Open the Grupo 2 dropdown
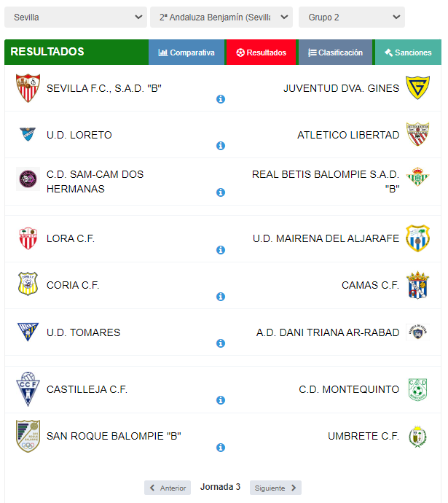This screenshot has height=503, width=448. [352, 17]
